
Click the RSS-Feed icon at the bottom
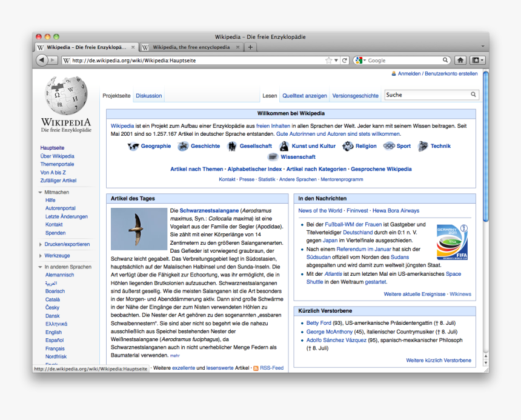pyautogui.click(x=256, y=367)
